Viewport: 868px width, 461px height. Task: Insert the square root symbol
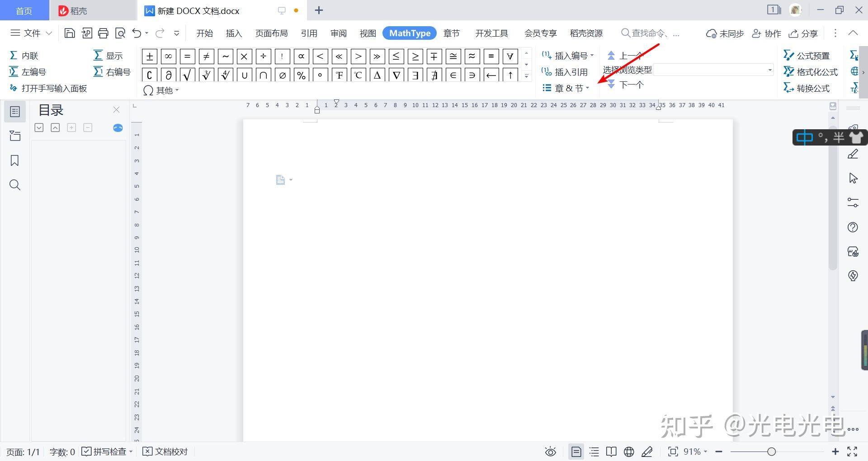pos(187,75)
